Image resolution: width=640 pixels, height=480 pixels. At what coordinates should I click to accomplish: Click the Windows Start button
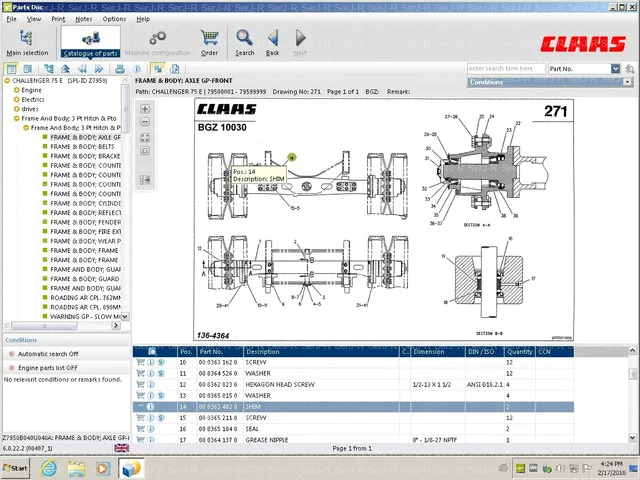16,468
